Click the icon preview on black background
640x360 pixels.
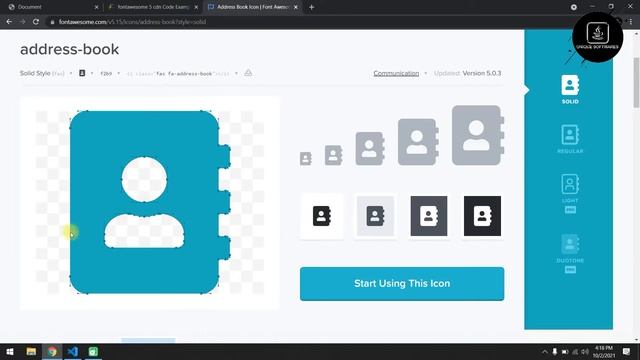(x=482, y=216)
